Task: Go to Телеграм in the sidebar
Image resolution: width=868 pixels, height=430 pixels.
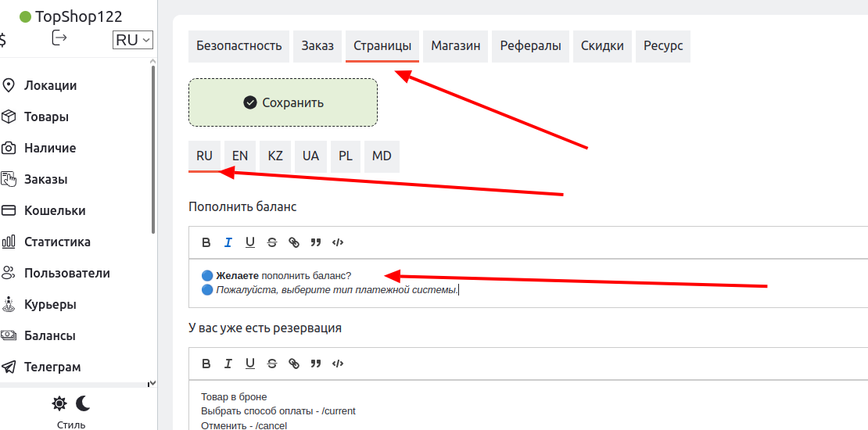Action: (x=52, y=367)
